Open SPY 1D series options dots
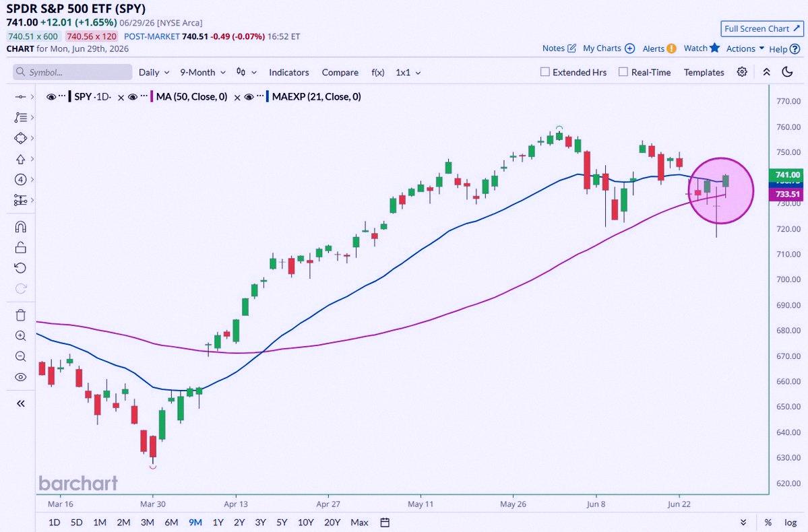This screenshot has height=532, width=808. [x=63, y=96]
